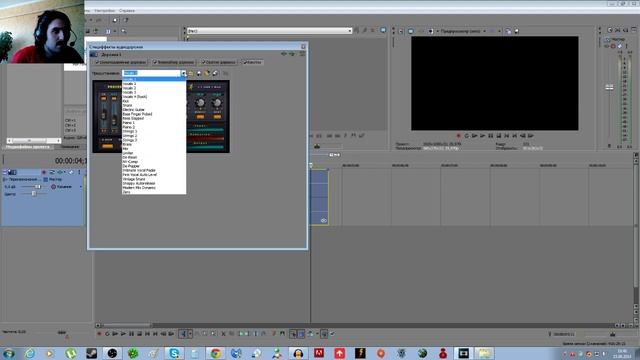The height and width of the screenshot is (360, 640).
Task: Open uTorrent from the taskbar
Action: coord(71,353)
